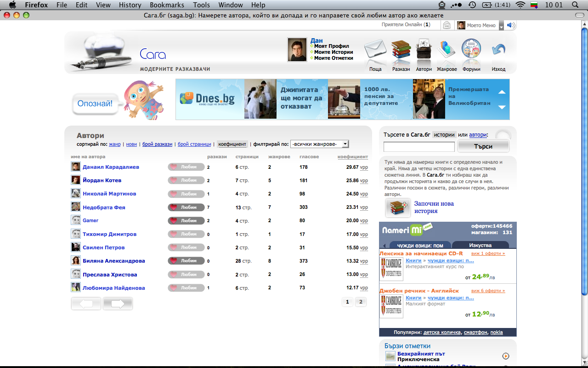Image resolution: width=588 pixels, height=368 pixels.
Task: Open the Моите Отметки link
Action: coord(334,58)
